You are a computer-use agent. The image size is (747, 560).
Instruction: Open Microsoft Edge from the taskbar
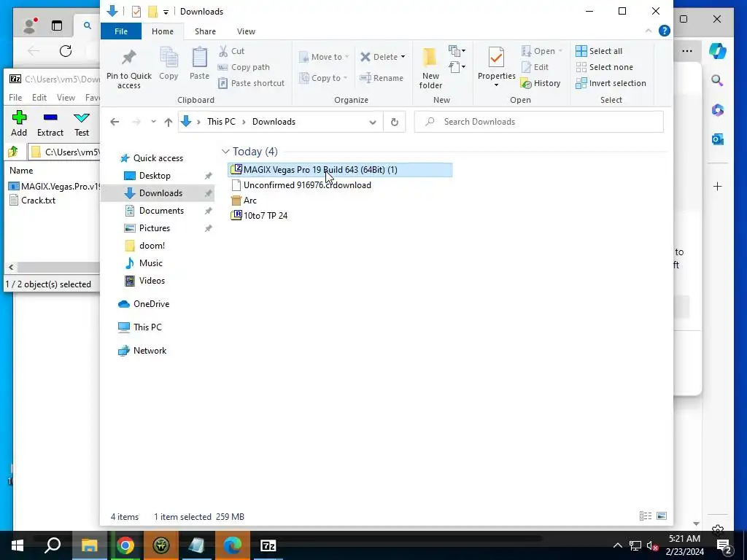point(233,545)
